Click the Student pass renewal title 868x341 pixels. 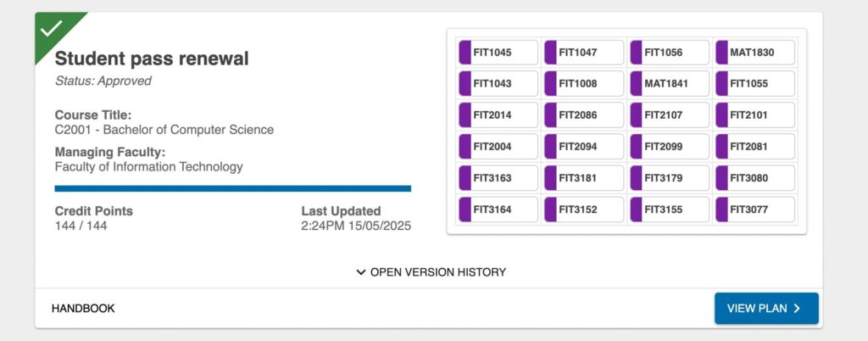tap(152, 59)
